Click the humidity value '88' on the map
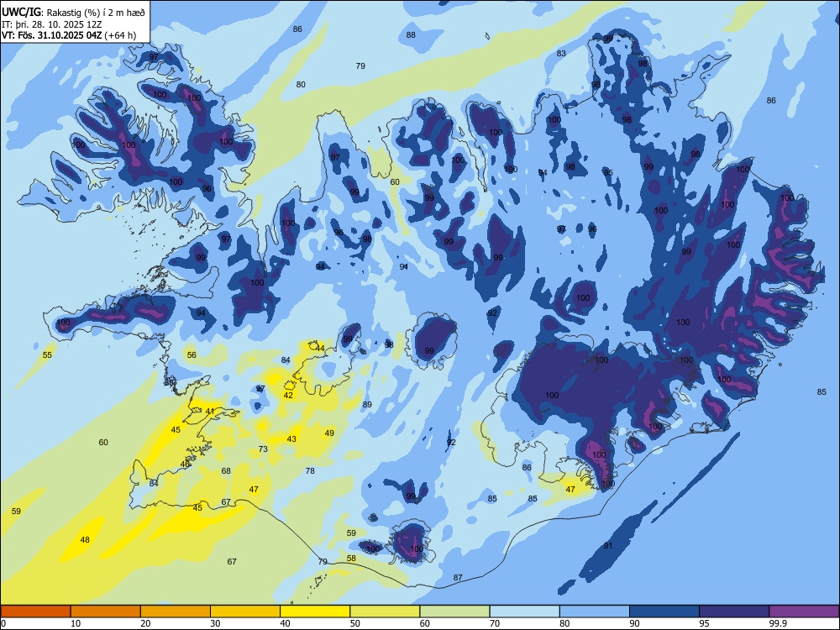The width and height of the screenshot is (840, 630). click(411, 34)
